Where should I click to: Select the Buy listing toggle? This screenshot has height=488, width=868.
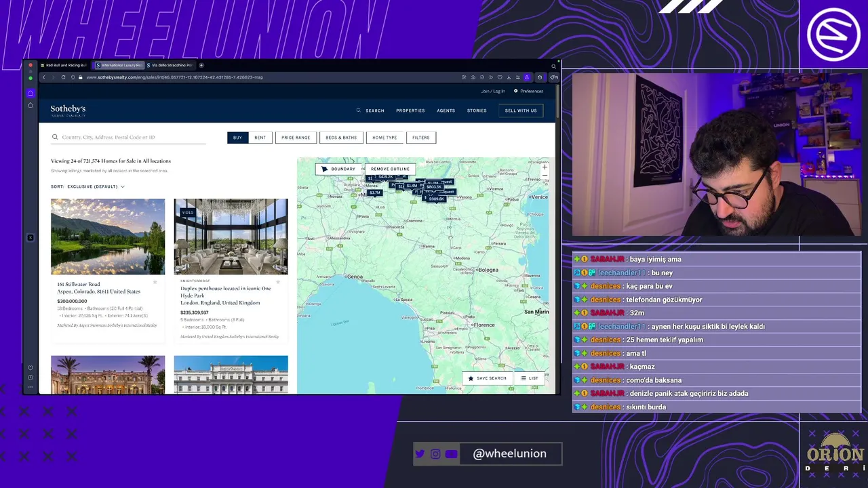(237, 138)
